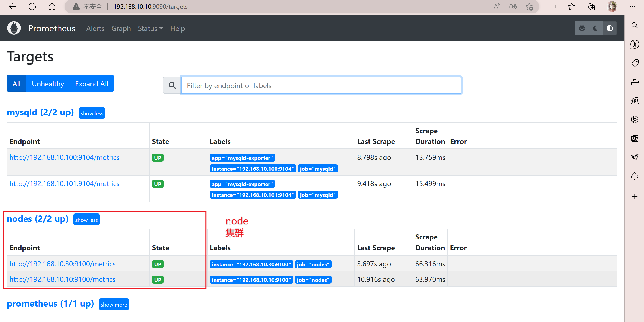
Task: Click the Prometheus flame logo
Action: coord(14,28)
